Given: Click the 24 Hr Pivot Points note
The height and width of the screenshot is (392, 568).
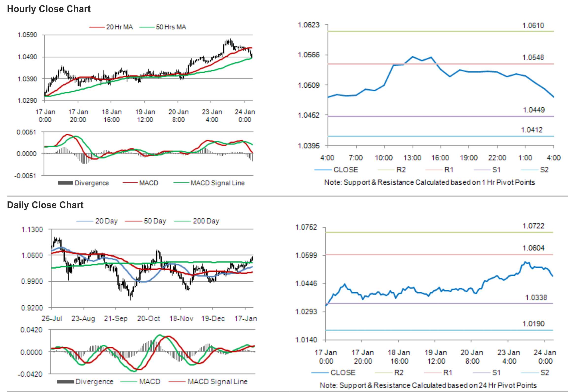Looking at the screenshot, I should point(428,385).
